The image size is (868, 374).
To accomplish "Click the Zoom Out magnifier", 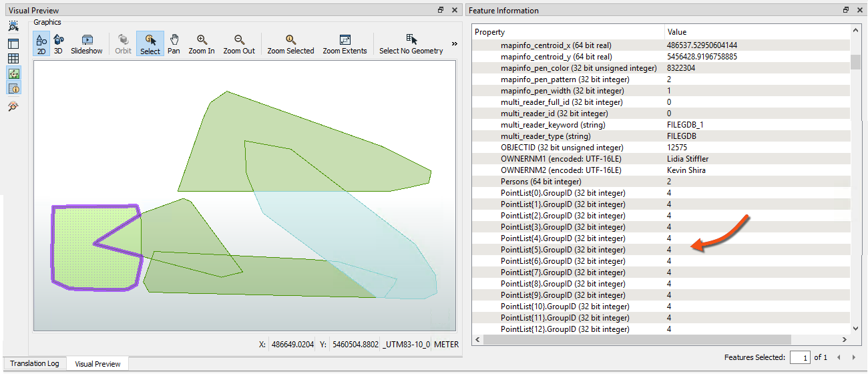I will click(x=239, y=43).
